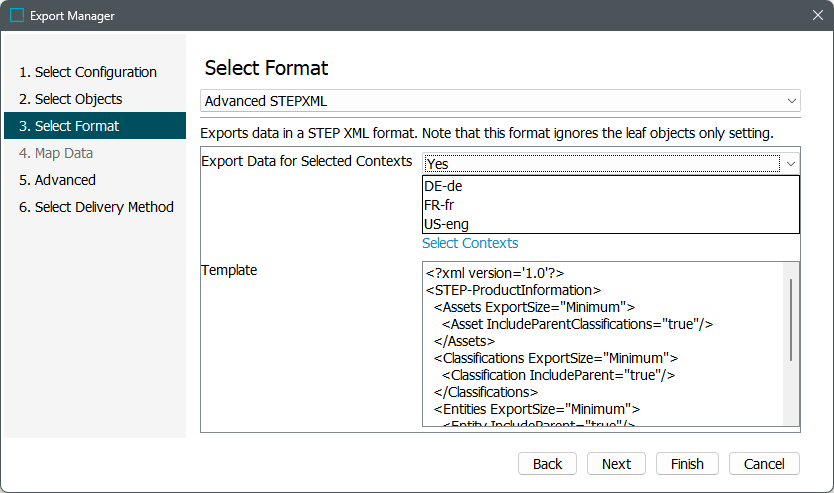The height and width of the screenshot is (493, 834).
Task: Select the FR-fr context
Action: [440, 205]
